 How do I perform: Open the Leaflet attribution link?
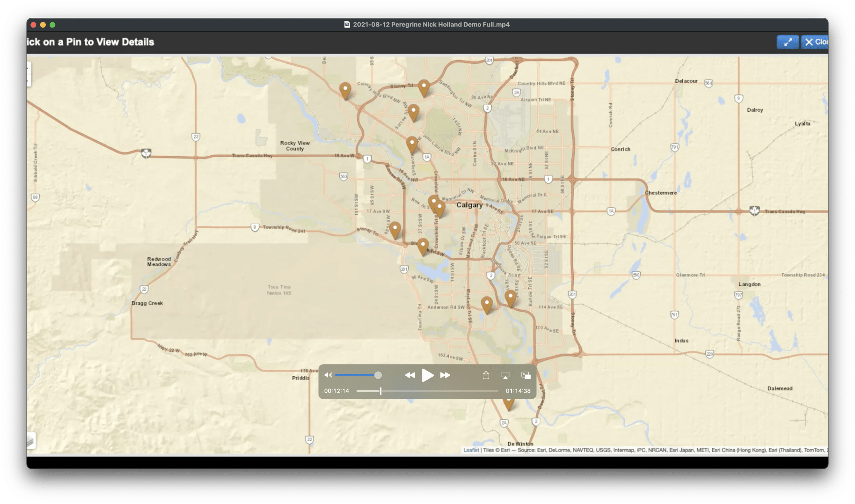[471, 450]
